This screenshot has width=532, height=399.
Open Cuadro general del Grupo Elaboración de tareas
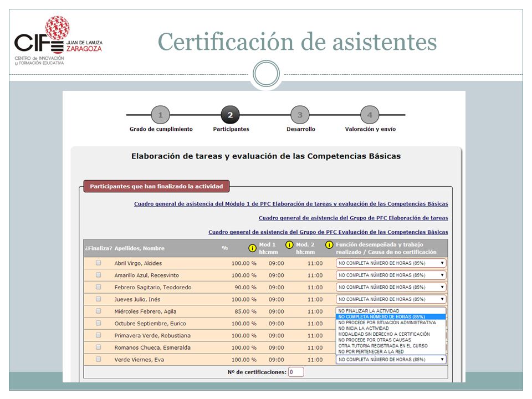coord(353,218)
